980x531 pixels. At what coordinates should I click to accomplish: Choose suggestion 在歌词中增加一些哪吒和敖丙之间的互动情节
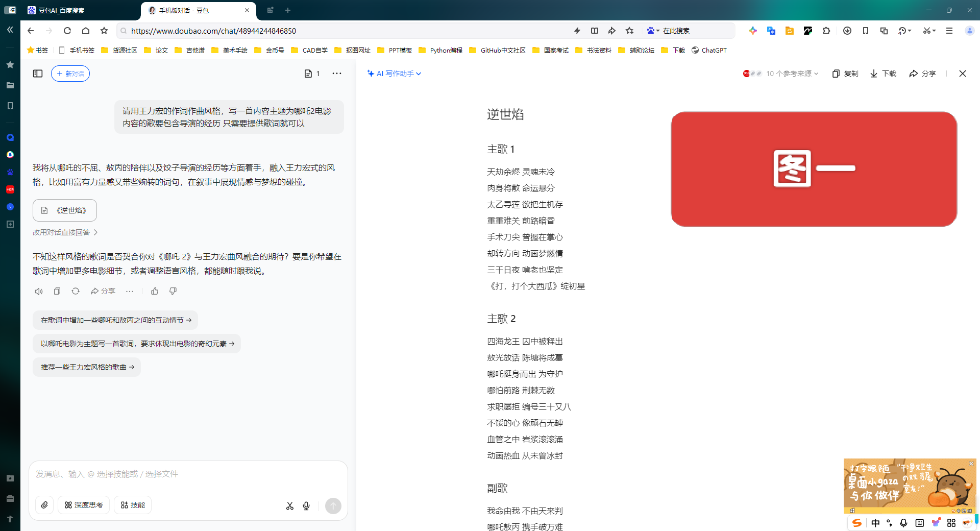click(x=115, y=320)
